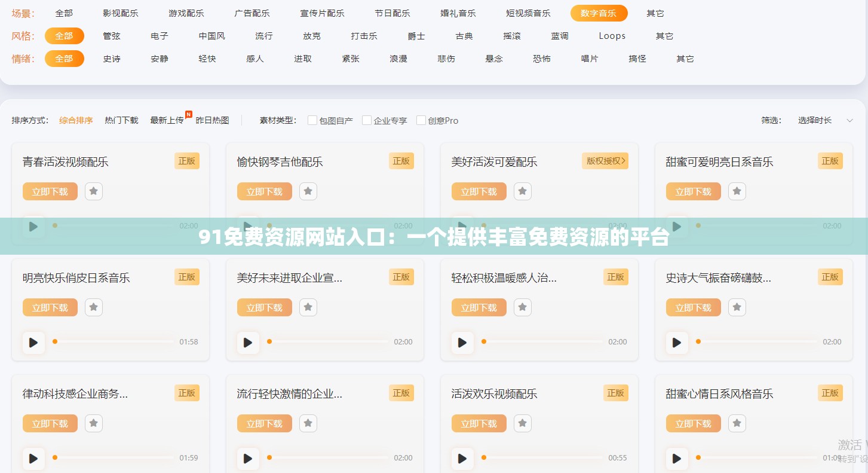Choose the 短视频音乐 scene filter
868x473 pixels.
pos(528,13)
